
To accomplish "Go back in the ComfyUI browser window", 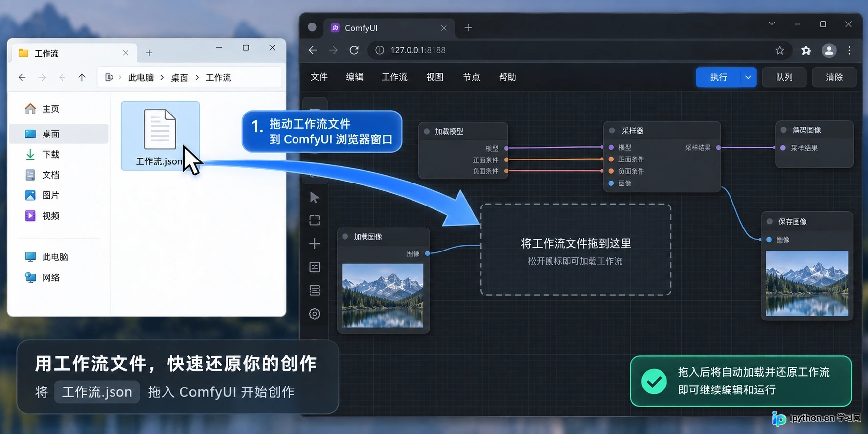I will pos(313,50).
